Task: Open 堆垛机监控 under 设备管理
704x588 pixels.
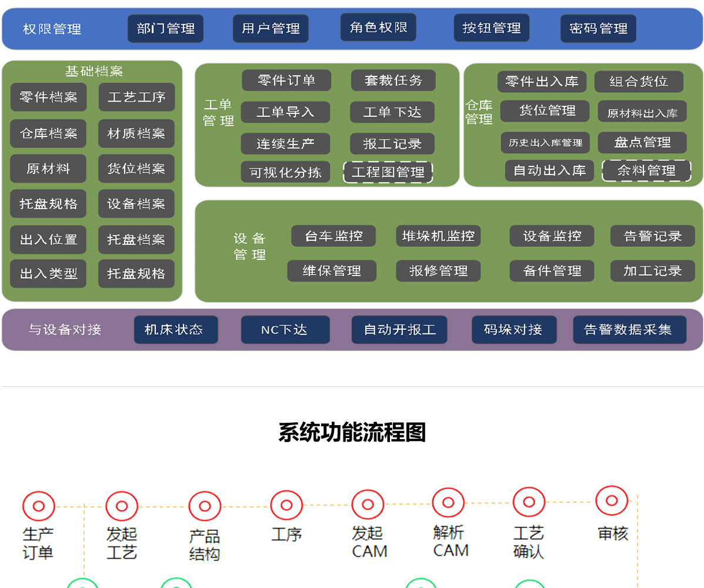Action: click(438, 236)
